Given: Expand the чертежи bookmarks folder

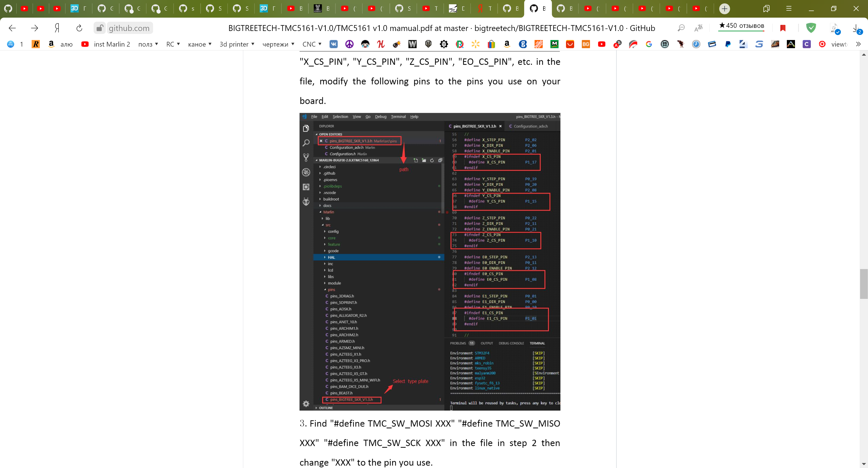Looking at the screenshot, I should tap(279, 44).
